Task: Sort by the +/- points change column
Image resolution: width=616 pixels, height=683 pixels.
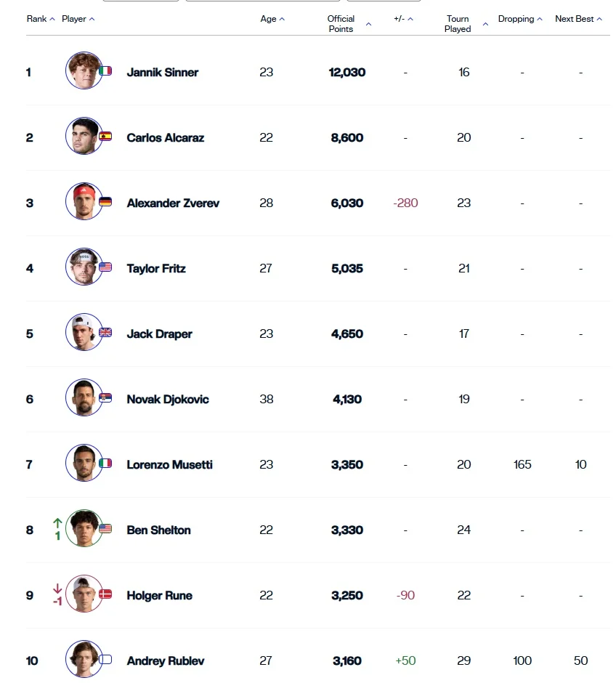Action: point(403,19)
